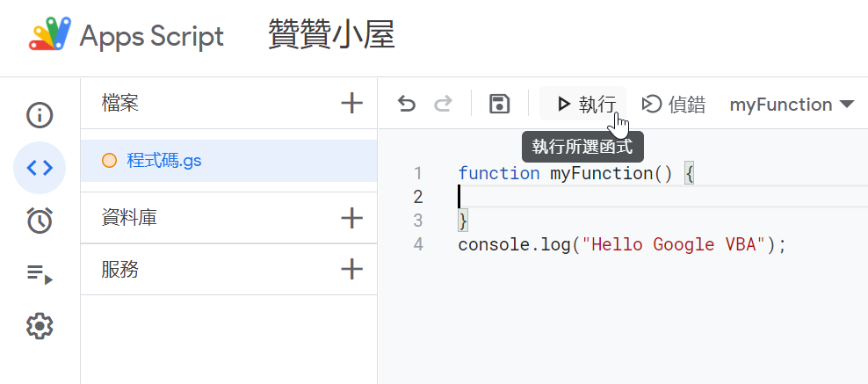Click line number 1 in the gutter
The image size is (868, 384).
point(418,173)
